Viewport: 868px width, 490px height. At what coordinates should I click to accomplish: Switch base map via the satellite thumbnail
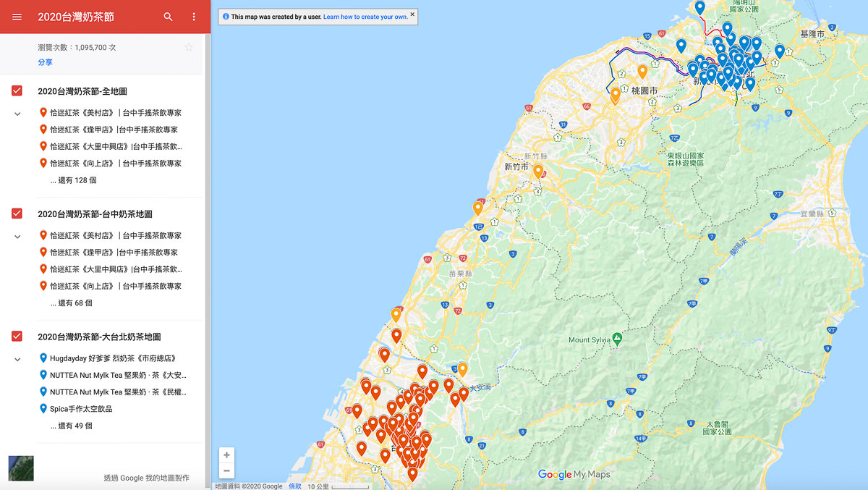coord(21,468)
